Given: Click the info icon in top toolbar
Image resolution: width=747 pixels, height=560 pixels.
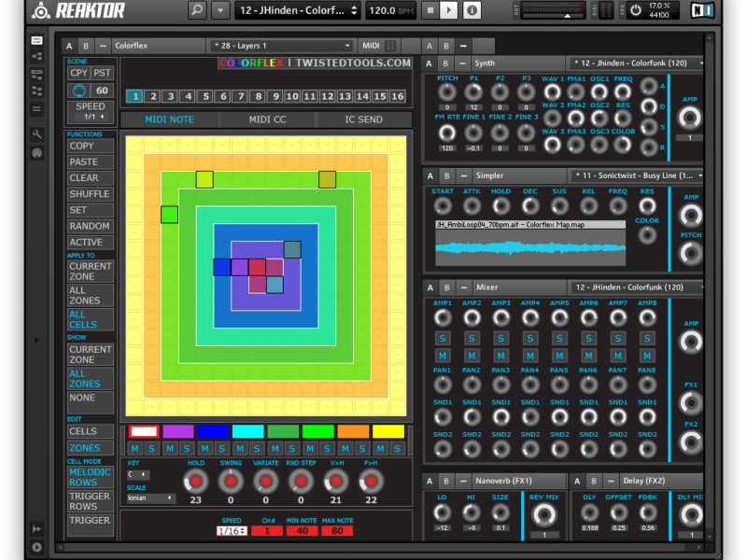Looking at the screenshot, I should 473,10.
